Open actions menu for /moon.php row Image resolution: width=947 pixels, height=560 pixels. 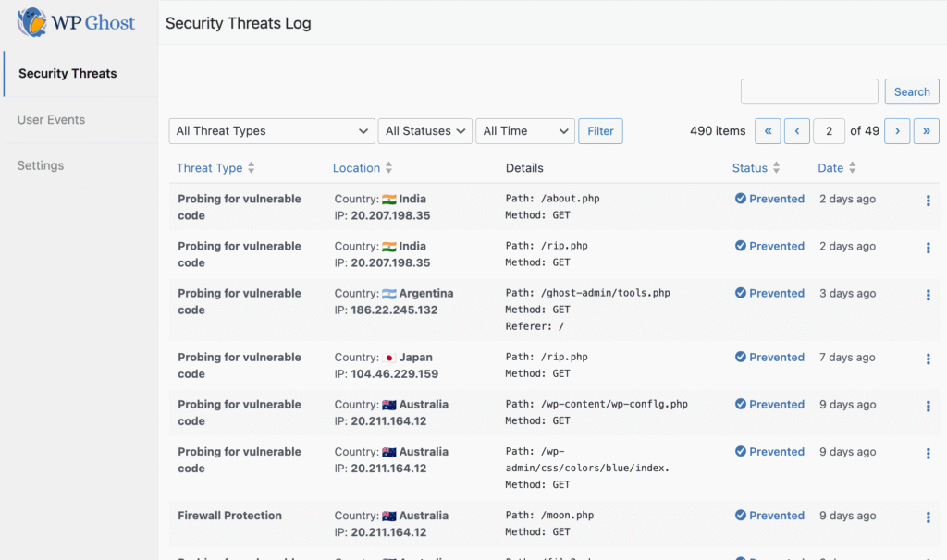pyautogui.click(x=929, y=517)
